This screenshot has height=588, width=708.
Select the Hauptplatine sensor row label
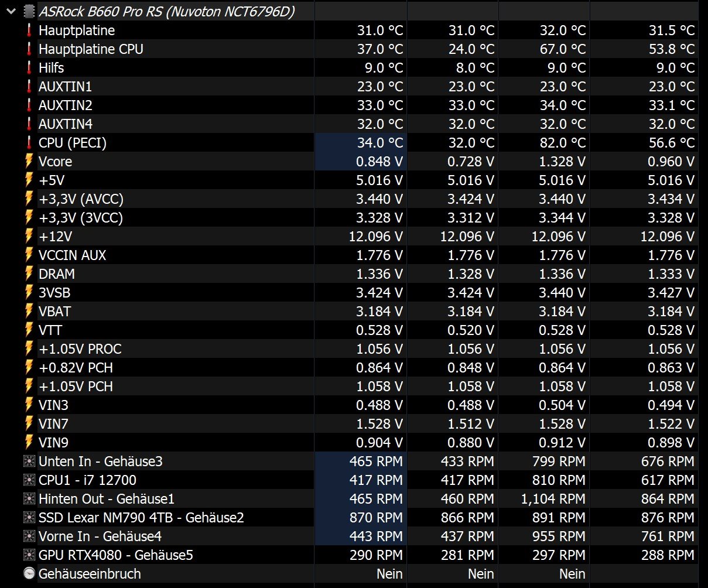pyautogui.click(x=77, y=30)
